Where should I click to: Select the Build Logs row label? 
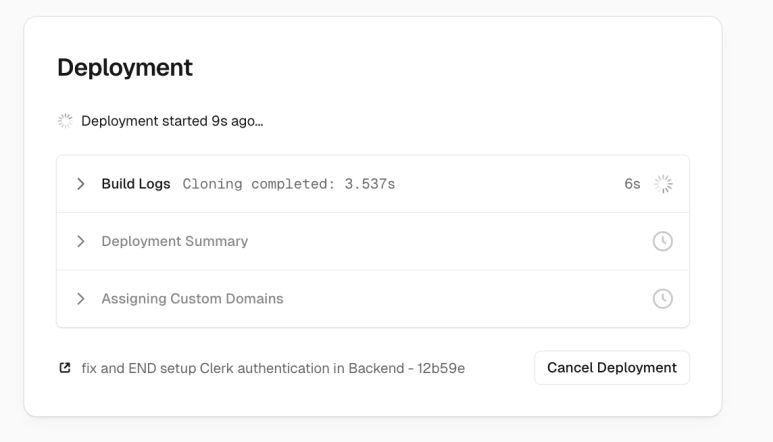136,184
